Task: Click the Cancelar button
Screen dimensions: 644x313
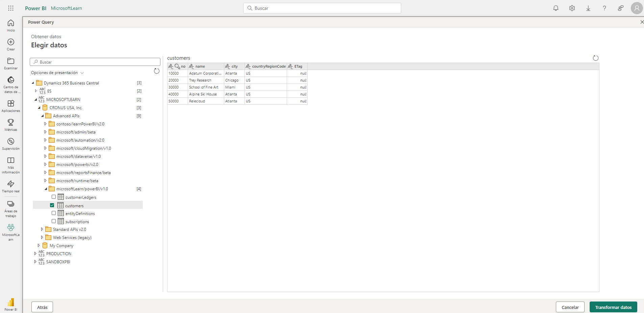Action: point(570,307)
